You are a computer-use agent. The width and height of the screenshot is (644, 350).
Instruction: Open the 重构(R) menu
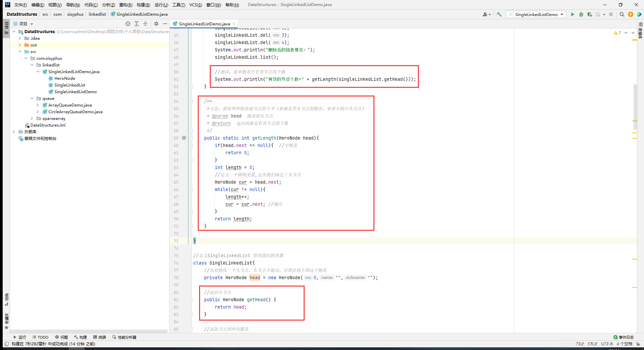pos(126,5)
